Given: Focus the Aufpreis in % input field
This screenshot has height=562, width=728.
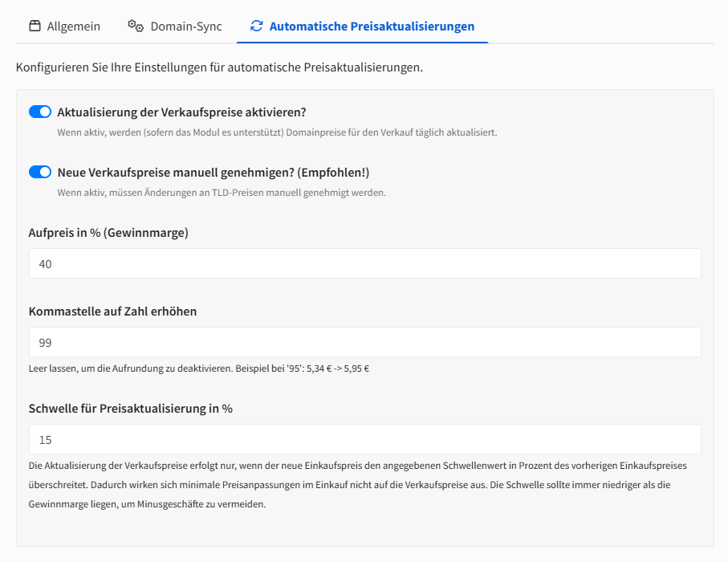Looking at the screenshot, I should coord(364,263).
